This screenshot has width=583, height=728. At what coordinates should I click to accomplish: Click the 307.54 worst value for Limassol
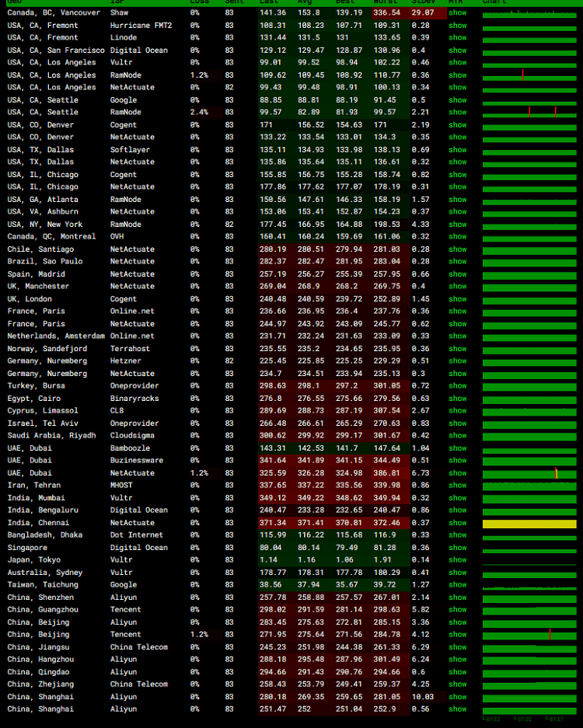pos(387,410)
